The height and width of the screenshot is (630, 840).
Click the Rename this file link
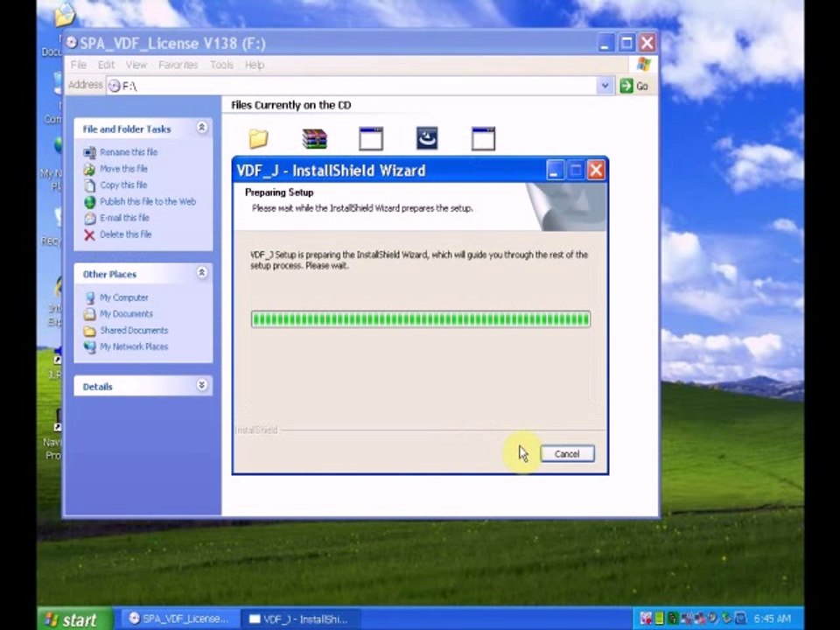click(129, 152)
